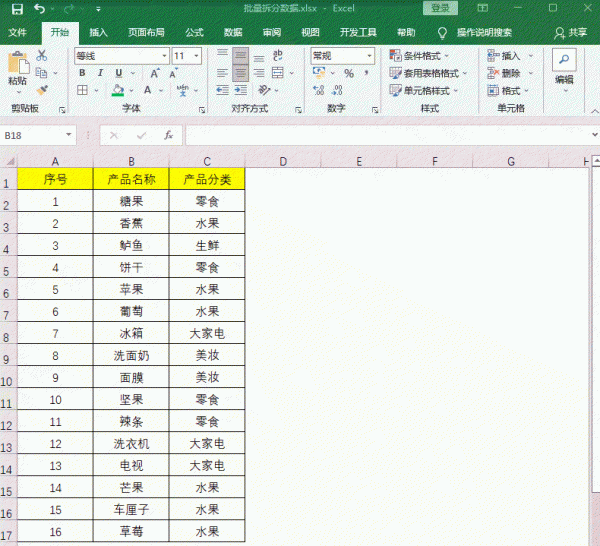
Task: Select cell containing 洗面奶
Action: (131, 356)
